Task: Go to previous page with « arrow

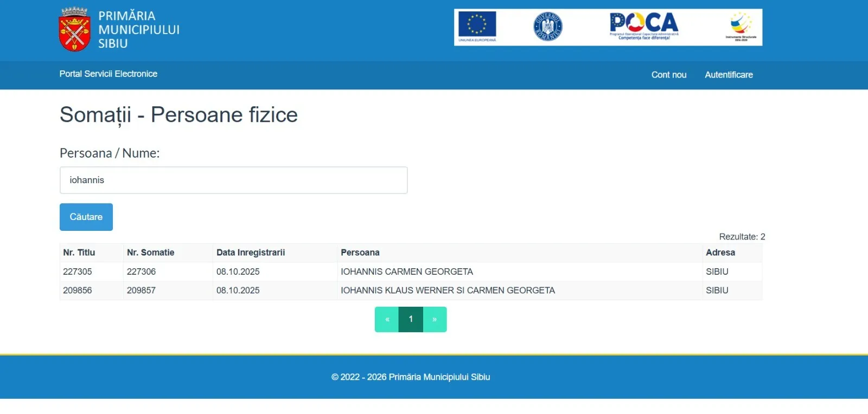Action: [x=387, y=319]
